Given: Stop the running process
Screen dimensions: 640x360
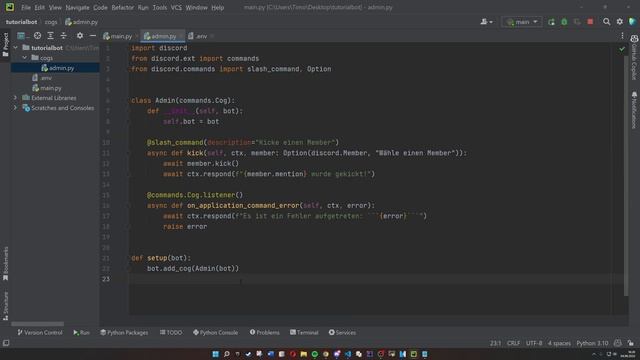Looking at the screenshot, I should 590,22.
